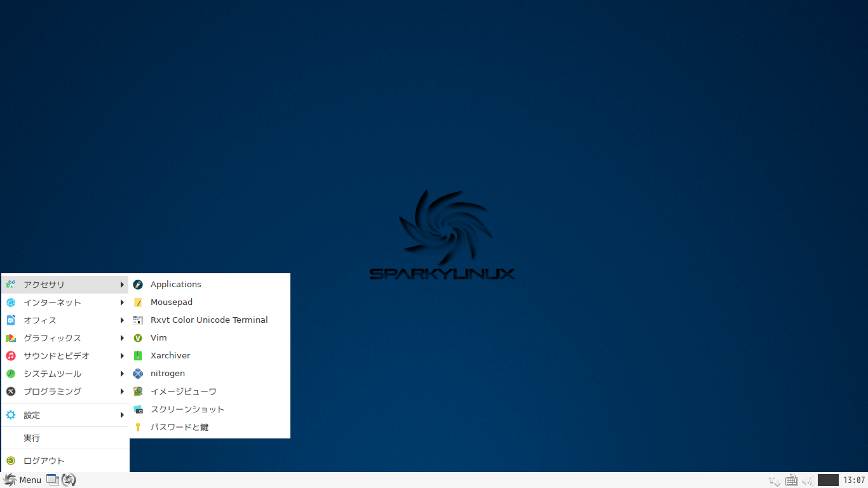Expand the インターネット submenu arrow
This screenshot has height=488, width=868.
(x=122, y=302)
